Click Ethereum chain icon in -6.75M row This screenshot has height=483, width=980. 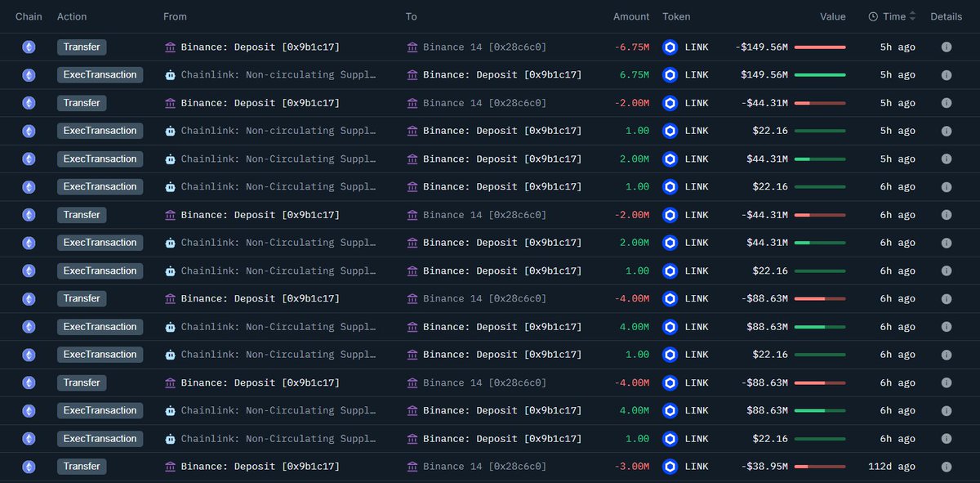[x=29, y=47]
